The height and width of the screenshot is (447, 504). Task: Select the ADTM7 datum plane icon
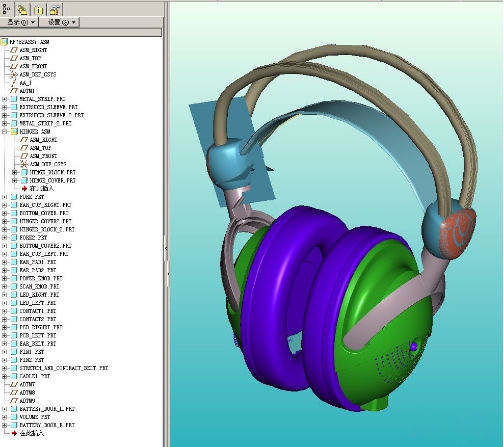(x=14, y=385)
